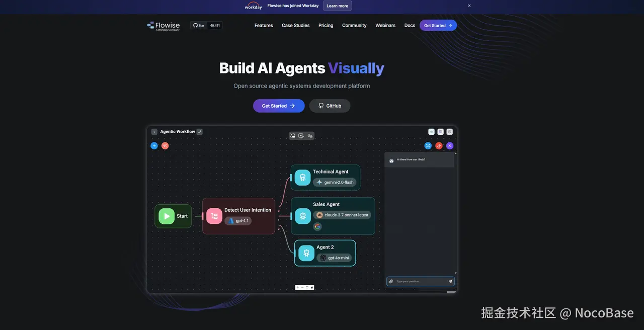Viewport: 644px width, 330px height.
Task: Click the red sparkle generate button
Action: pyautogui.click(x=165, y=146)
